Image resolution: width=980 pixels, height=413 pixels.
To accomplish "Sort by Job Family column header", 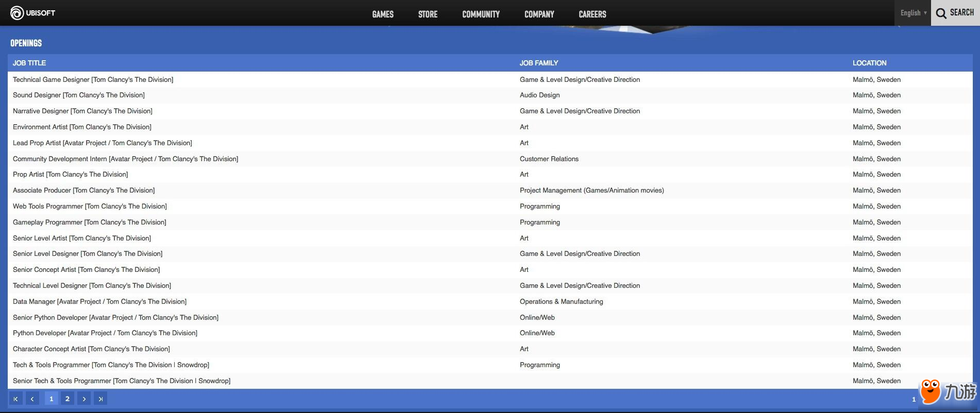I will pos(539,63).
